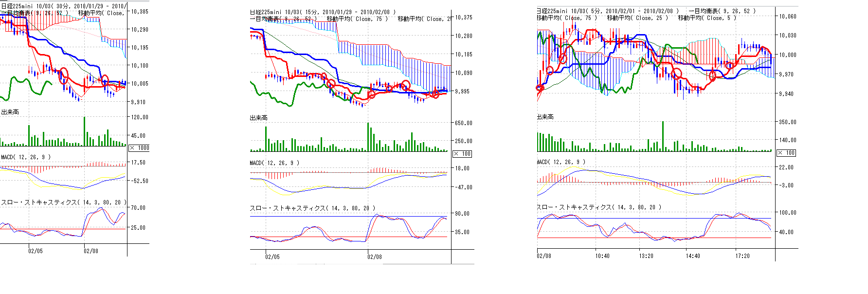Click the ×1000 volume scale box

coord(139,148)
